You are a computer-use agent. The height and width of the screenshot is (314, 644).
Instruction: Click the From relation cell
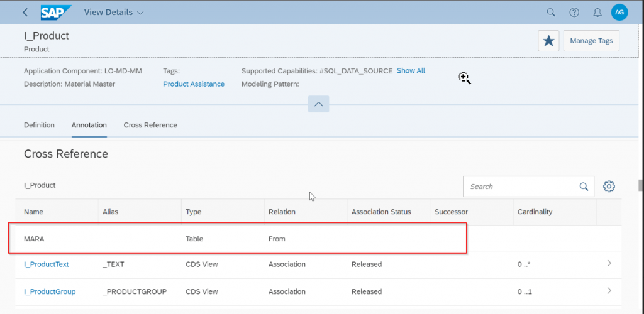(x=277, y=239)
